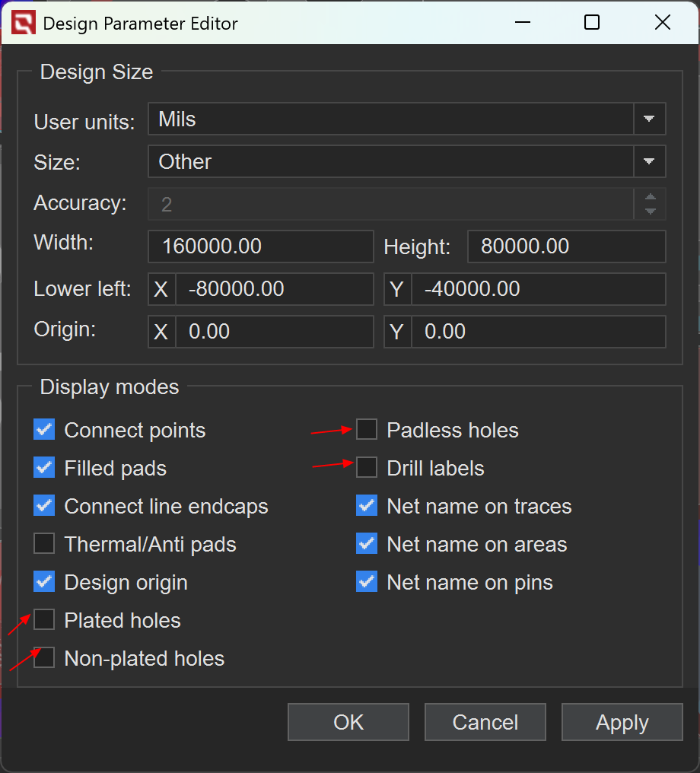Turn on Non-plated holes display

[x=44, y=658]
